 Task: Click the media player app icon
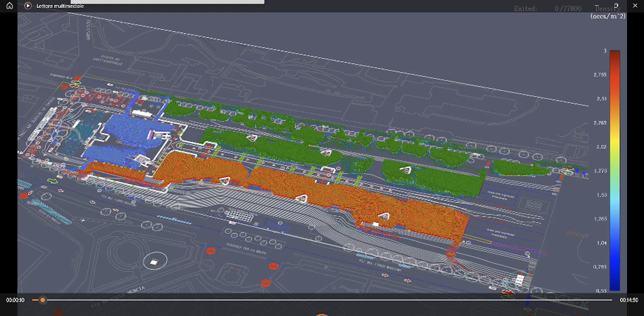pyautogui.click(x=28, y=6)
